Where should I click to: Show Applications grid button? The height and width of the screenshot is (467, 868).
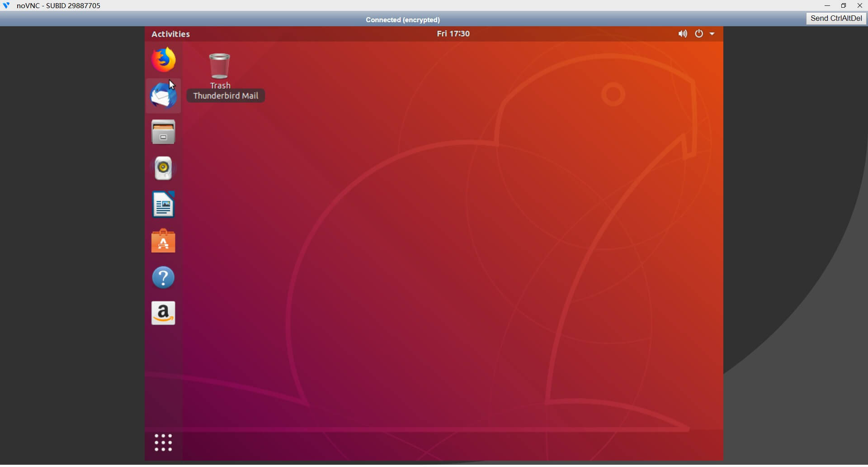[163, 443]
